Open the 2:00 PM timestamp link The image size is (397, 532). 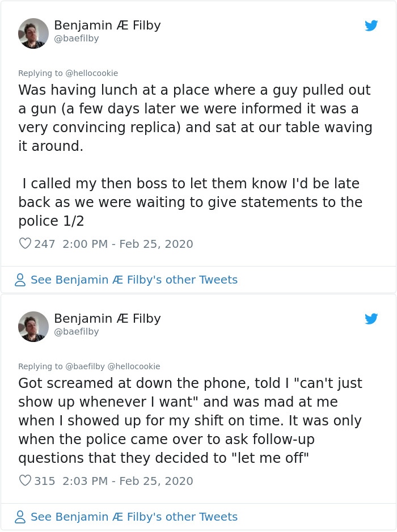click(x=128, y=243)
